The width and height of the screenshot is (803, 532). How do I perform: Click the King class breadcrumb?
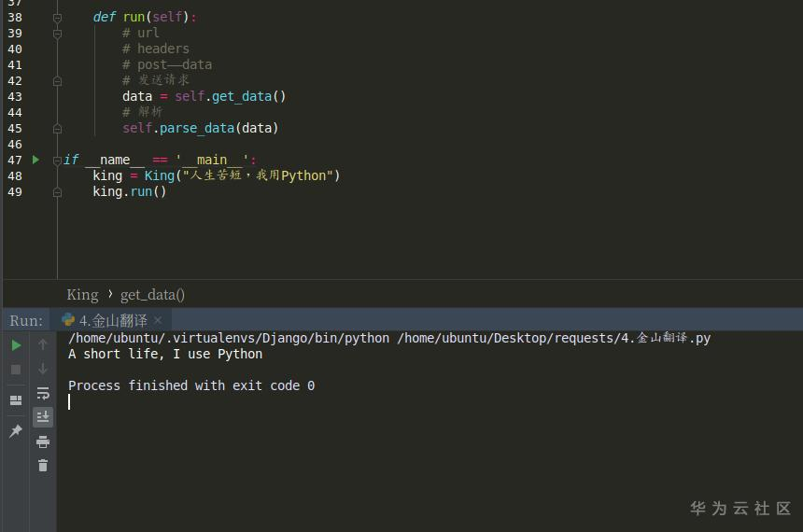[x=82, y=295]
